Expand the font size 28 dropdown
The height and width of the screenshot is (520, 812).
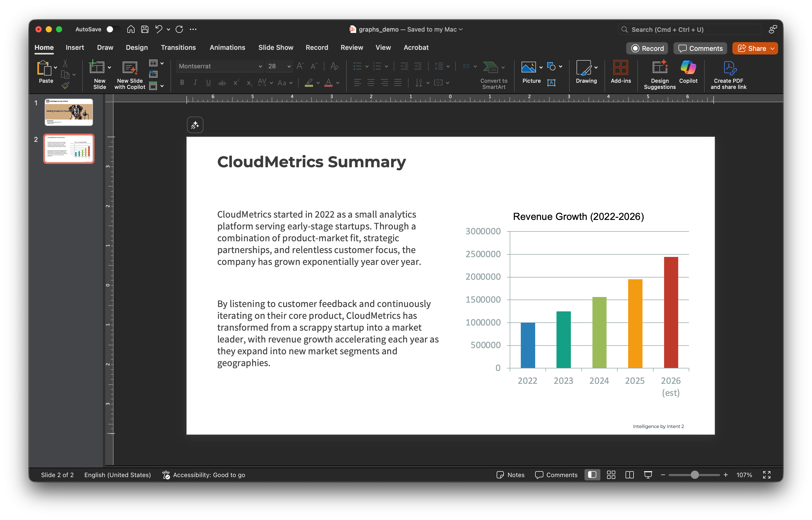coord(289,67)
